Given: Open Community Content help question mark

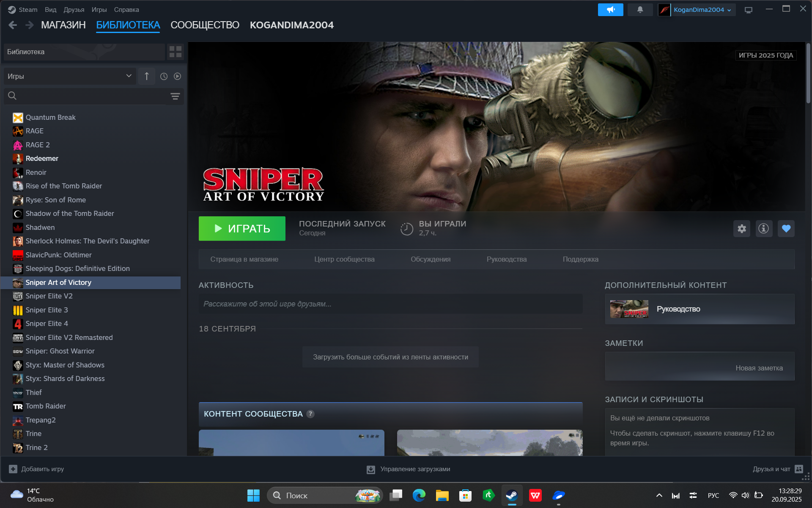Looking at the screenshot, I should tap(310, 414).
